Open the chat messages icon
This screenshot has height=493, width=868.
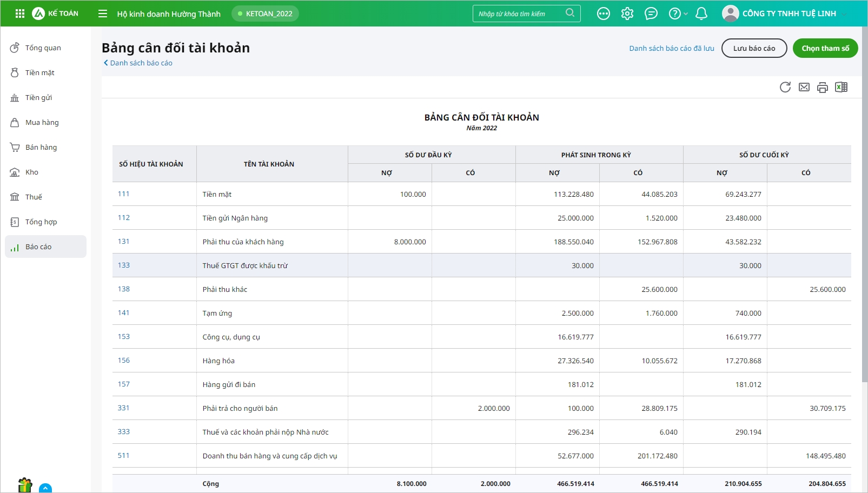pos(651,14)
